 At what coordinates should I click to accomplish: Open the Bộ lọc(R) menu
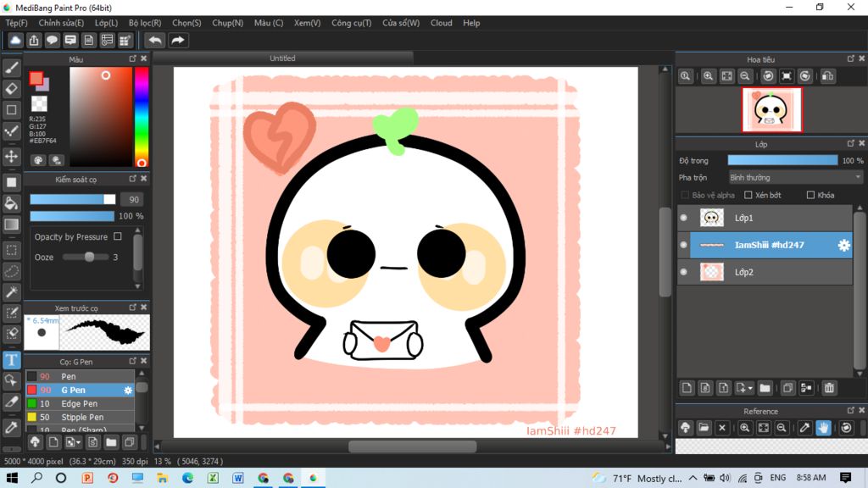point(145,23)
